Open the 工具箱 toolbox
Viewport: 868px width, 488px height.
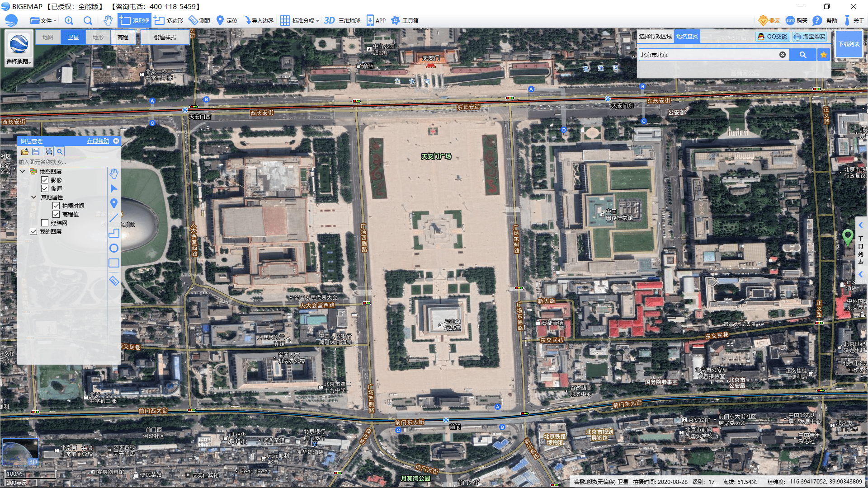[x=405, y=20]
